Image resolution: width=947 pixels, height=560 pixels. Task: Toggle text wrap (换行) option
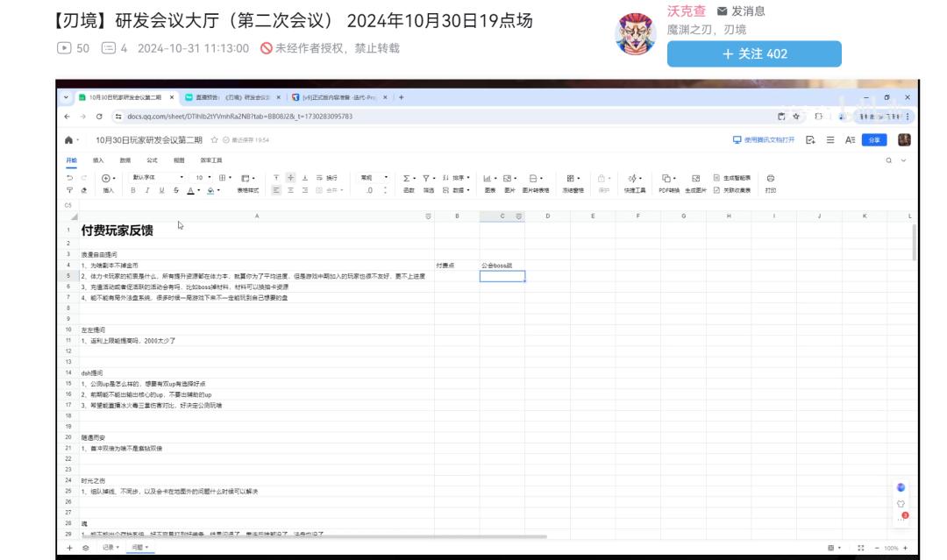pos(326,178)
